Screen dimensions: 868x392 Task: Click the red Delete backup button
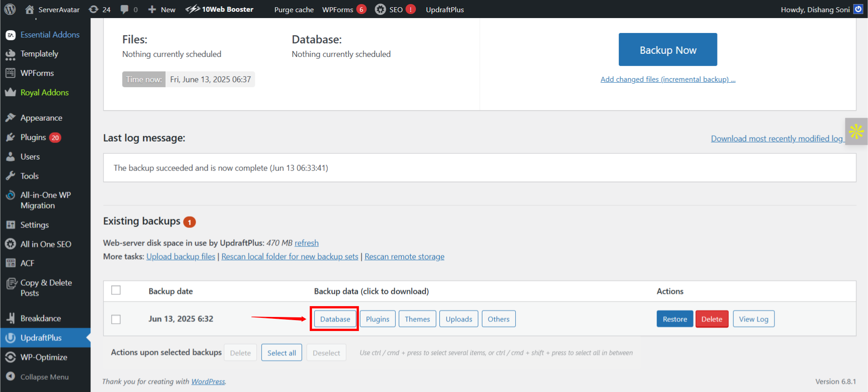712,319
